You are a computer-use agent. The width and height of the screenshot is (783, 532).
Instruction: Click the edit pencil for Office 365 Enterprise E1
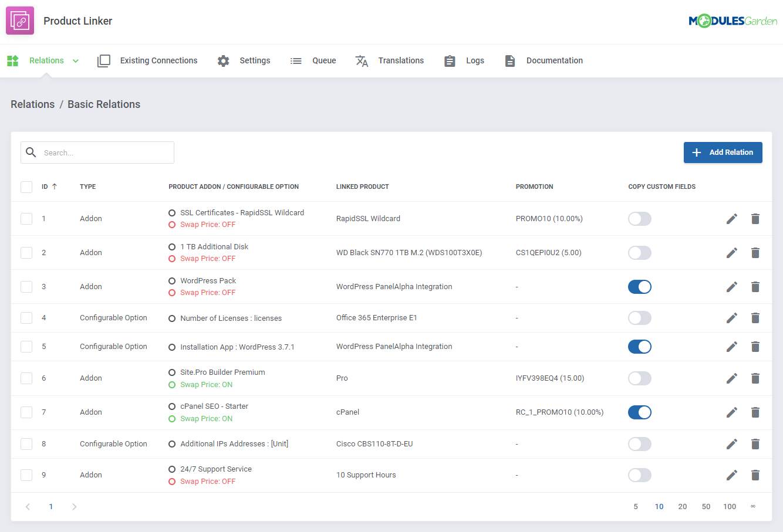pos(731,318)
